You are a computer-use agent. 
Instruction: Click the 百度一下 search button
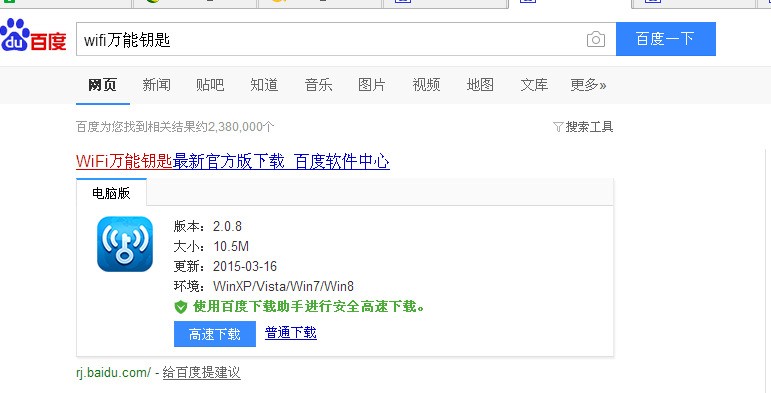(665, 39)
